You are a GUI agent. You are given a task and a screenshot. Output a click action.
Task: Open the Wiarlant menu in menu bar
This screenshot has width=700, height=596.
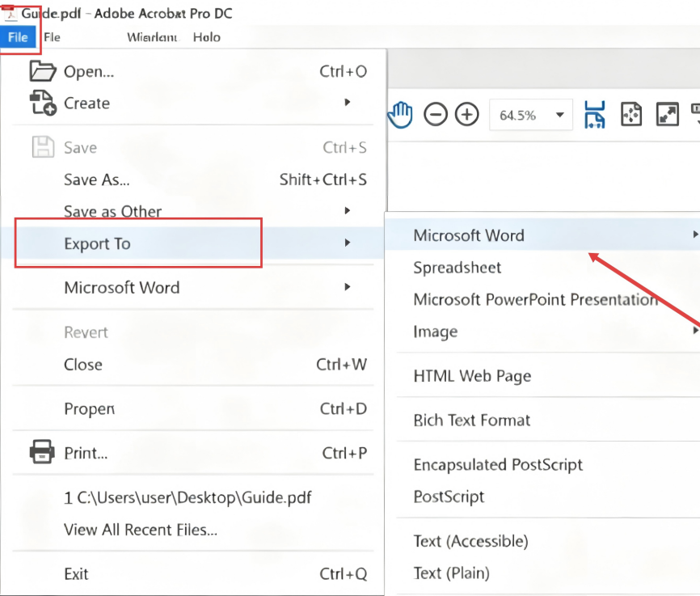(152, 37)
